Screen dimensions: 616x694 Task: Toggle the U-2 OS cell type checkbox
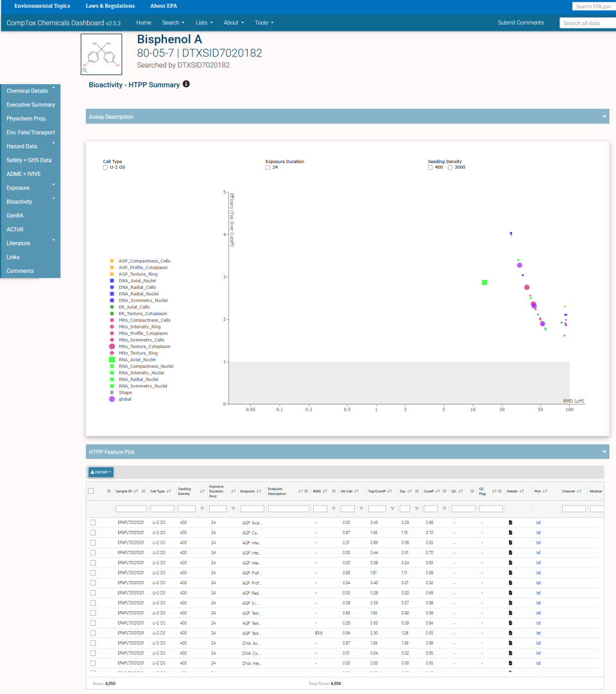click(106, 168)
